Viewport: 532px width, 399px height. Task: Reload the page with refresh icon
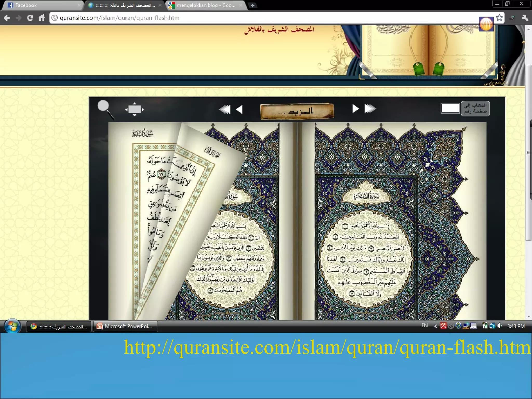click(30, 18)
